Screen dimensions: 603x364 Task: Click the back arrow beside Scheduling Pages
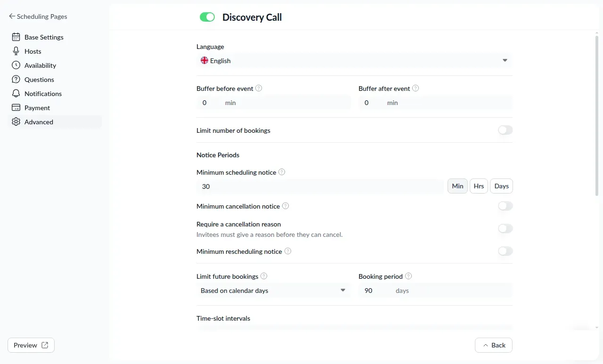coord(12,16)
